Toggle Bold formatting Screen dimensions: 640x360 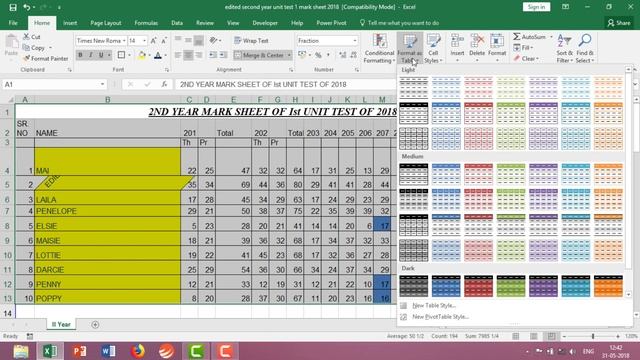click(x=80, y=55)
